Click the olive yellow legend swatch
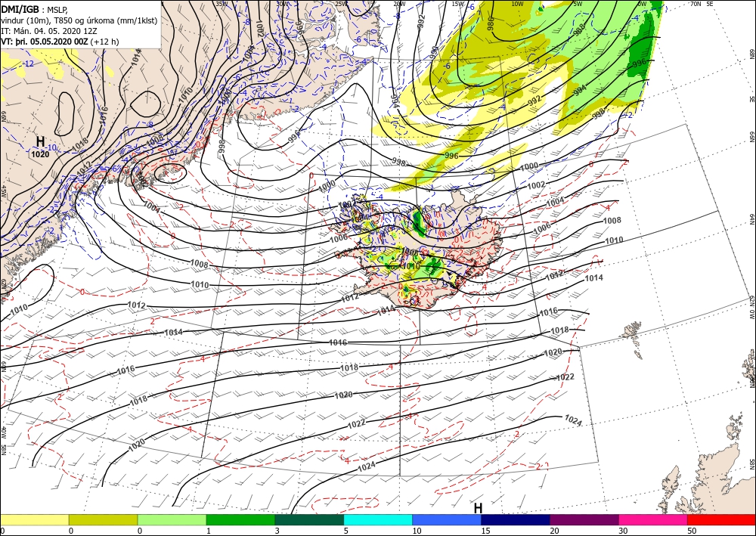Viewport: 756px width, 536px height. point(103,519)
